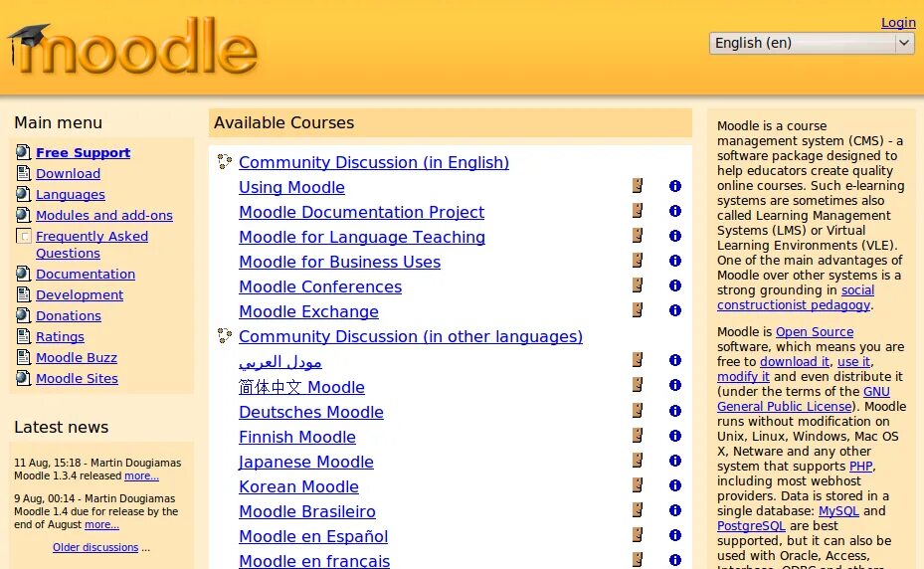Click the Login link

[x=898, y=23]
